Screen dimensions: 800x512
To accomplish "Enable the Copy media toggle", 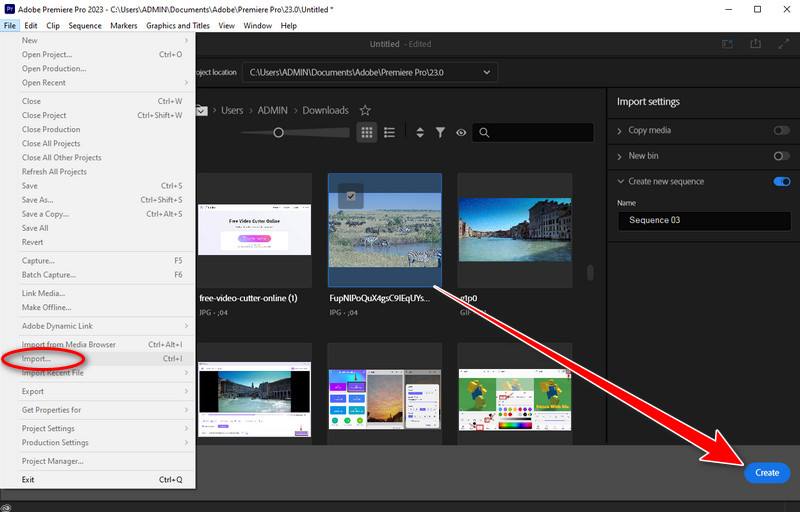I will tap(781, 131).
